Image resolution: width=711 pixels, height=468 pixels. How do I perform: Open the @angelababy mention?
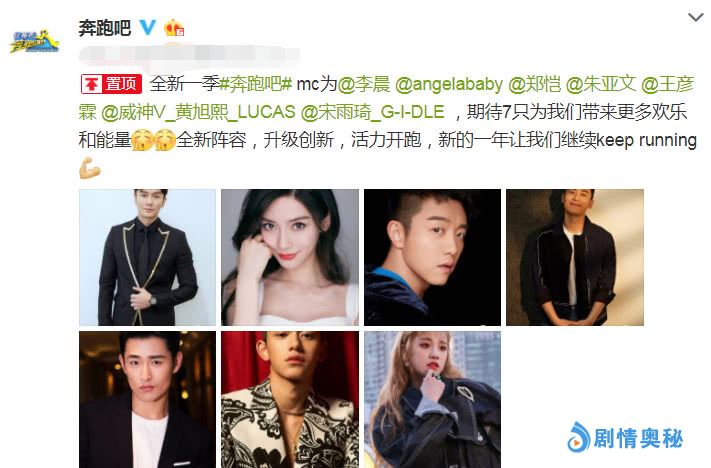click(x=449, y=84)
